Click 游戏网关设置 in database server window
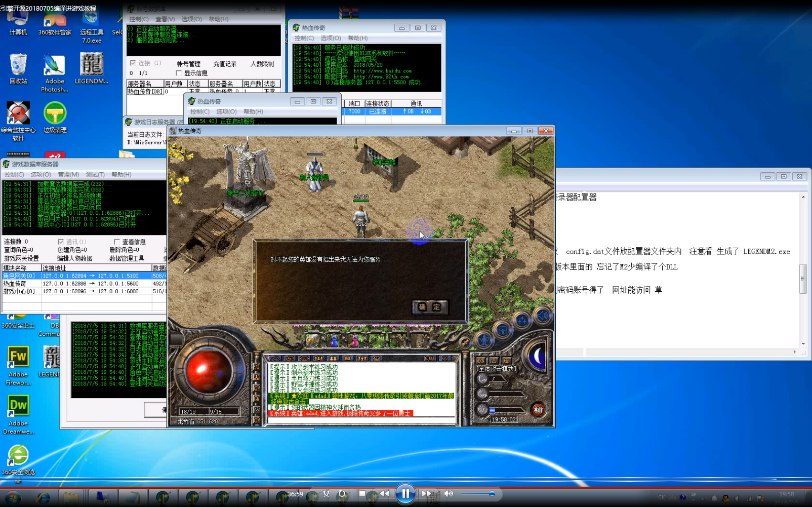 coord(21,258)
